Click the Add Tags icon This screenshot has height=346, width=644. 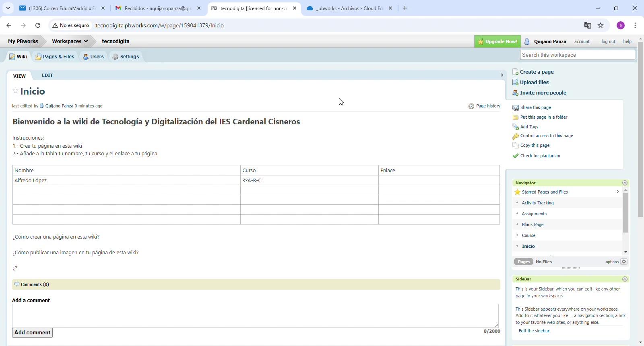[516, 127]
